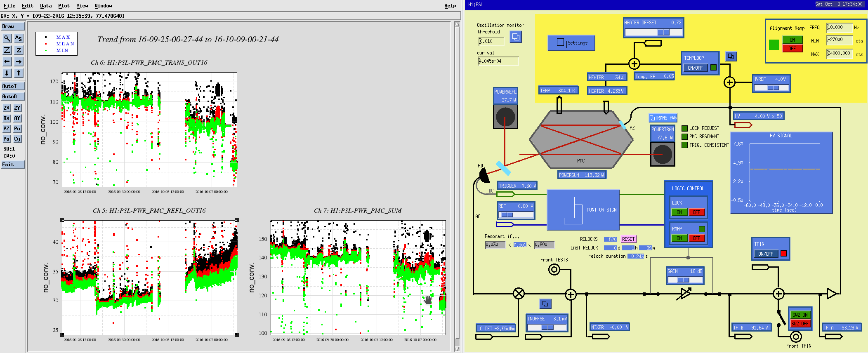This screenshot has height=353, width=868.
Task: Select the magnifier zoom tool
Action: 7,38
